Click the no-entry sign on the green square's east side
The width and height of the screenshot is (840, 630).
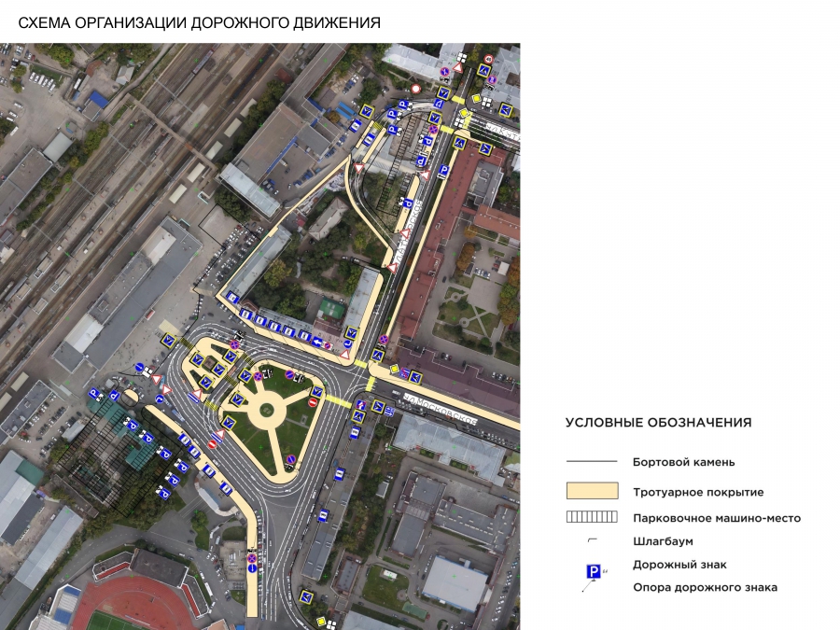[314, 402]
